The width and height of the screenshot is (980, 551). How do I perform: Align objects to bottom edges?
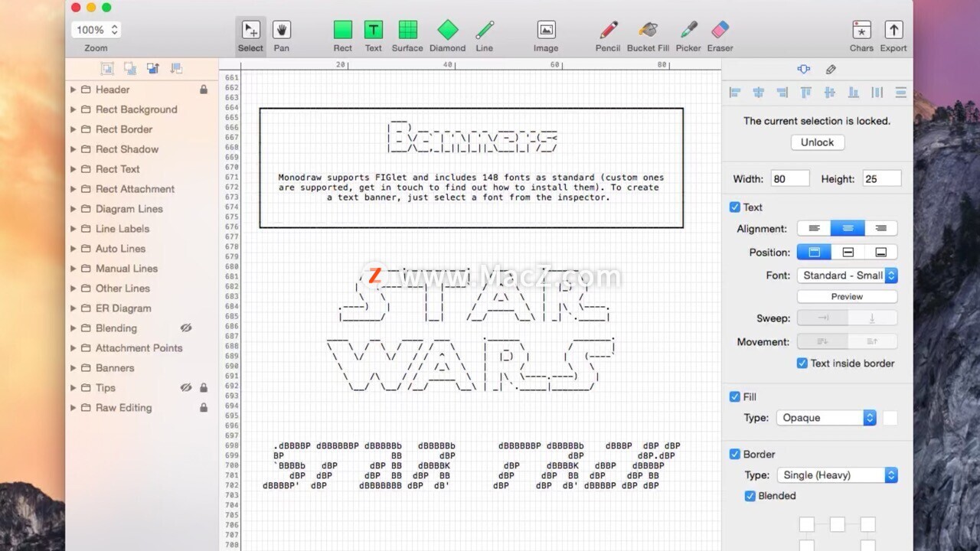coord(853,93)
